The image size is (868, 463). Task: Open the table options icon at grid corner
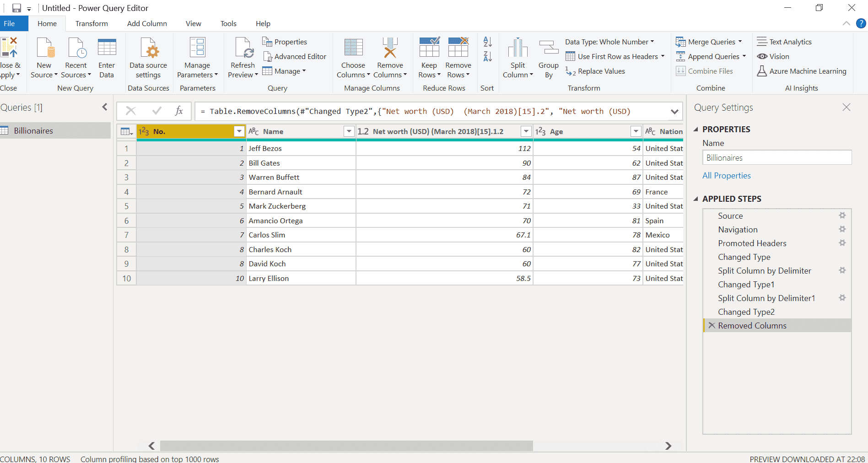point(127,132)
